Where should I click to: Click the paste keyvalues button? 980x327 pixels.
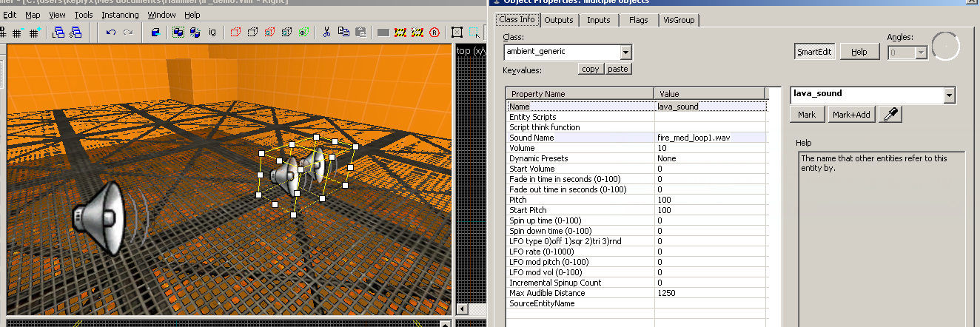[617, 69]
